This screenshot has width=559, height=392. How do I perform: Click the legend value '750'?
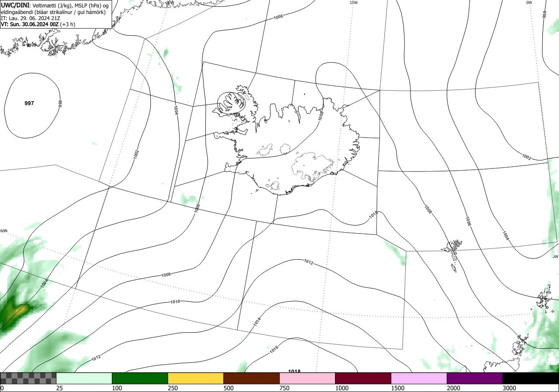pos(284,388)
